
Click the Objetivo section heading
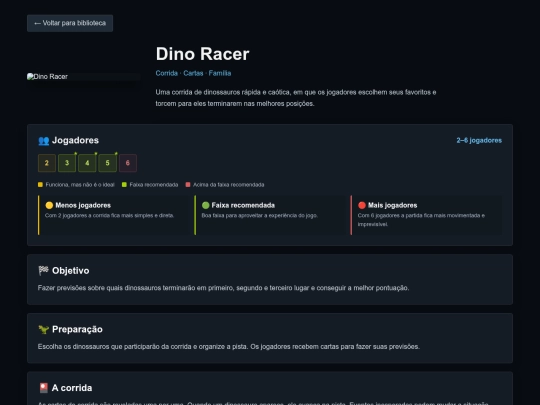(x=71, y=271)
